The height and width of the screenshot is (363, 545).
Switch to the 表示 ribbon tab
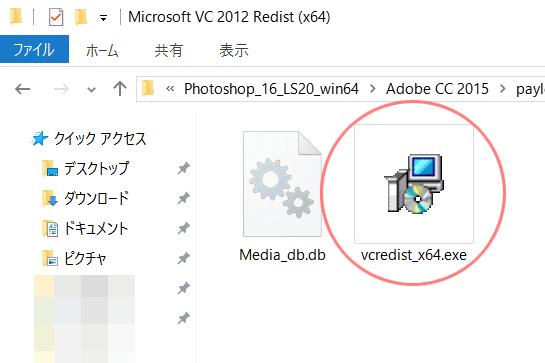coord(234,50)
